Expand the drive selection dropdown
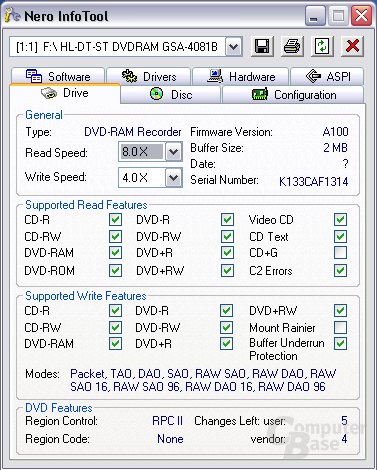This screenshot has height=470, width=377. point(233,46)
